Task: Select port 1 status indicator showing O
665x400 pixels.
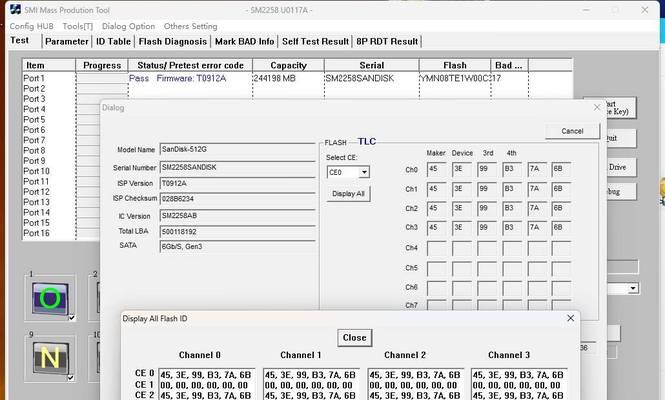Action: coord(50,298)
